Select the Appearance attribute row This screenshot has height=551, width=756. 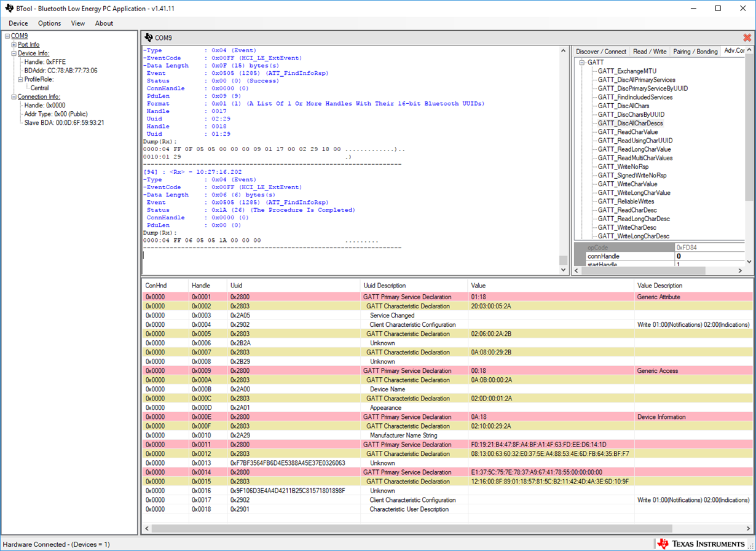point(448,407)
